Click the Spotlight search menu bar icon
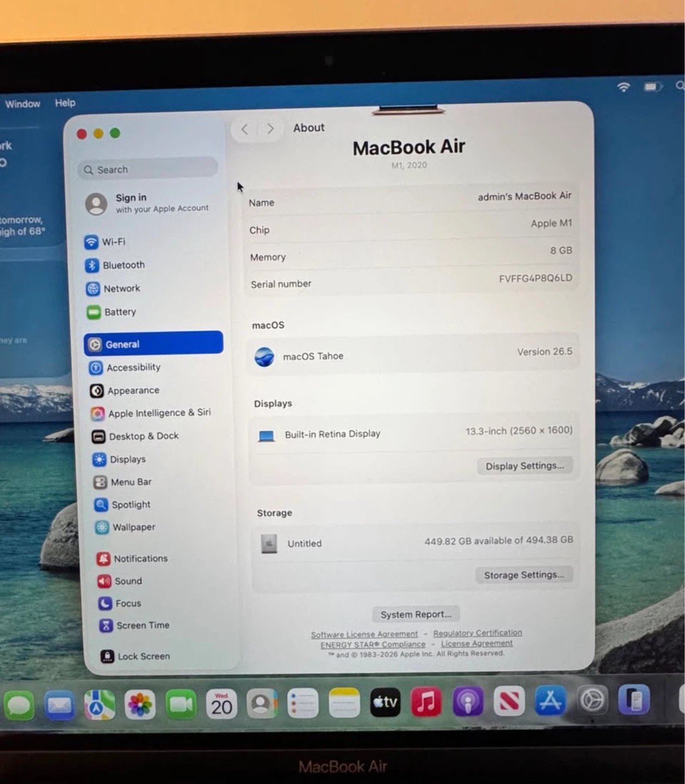Screen dimensions: 685x784 (680, 86)
